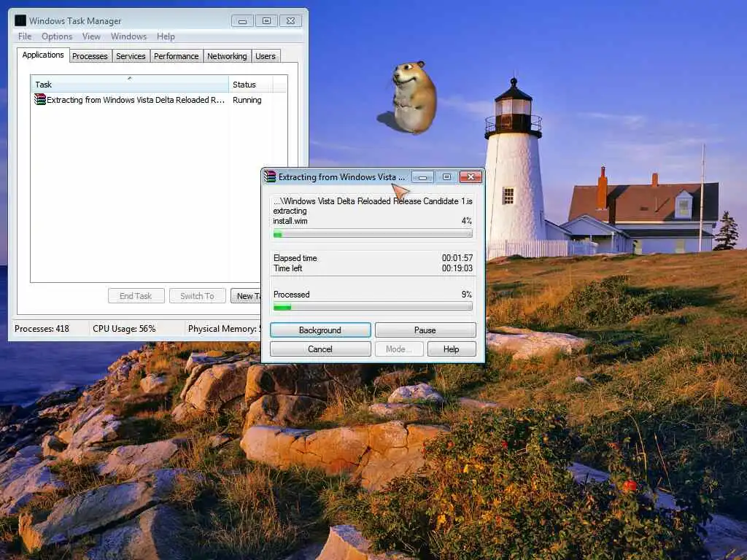Sort tasks by the Task column header
747x560 pixels.
point(130,85)
